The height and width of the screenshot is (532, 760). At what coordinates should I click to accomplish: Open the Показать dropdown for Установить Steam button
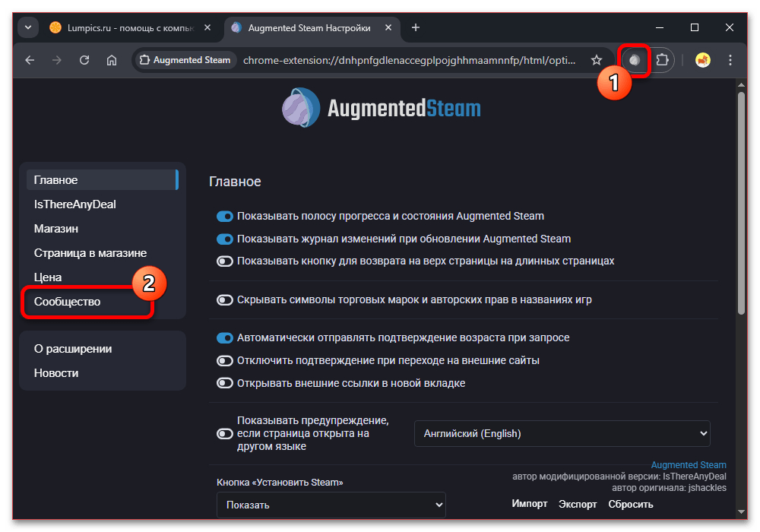(331, 505)
